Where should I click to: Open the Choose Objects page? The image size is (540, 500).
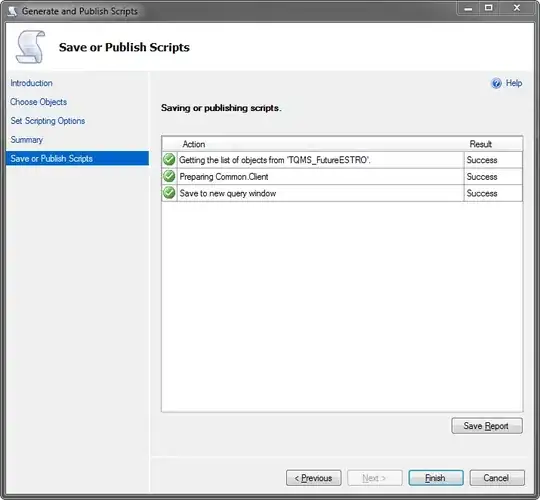coord(39,102)
